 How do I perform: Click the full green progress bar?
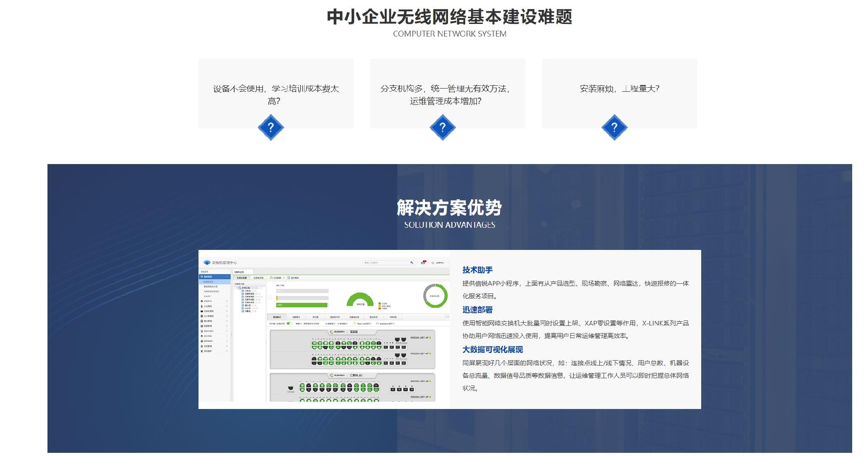(302, 305)
